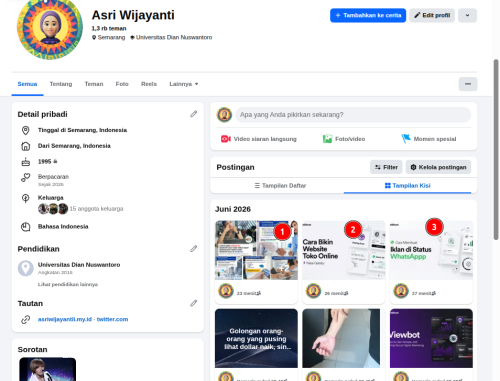
Task: Open Golongan orang-orang yang pusing post
Action: coord(256,338)
